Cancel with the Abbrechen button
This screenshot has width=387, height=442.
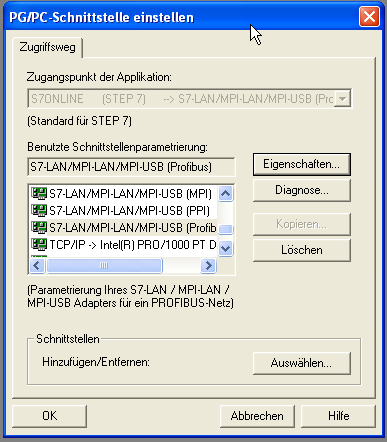click(257, 416)
